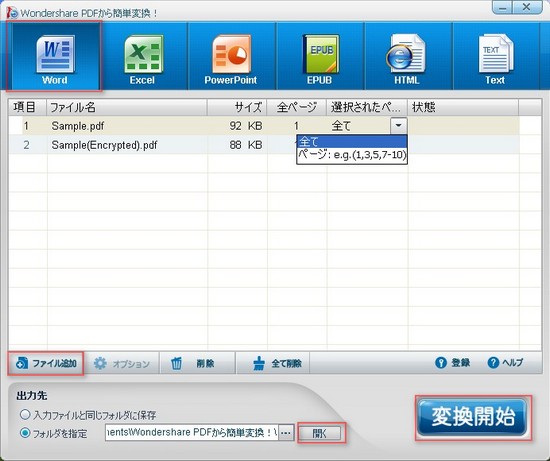Open the オプション settings gear button
The height and width of the screenshot is (461, 550).
(x=122, y=363)
